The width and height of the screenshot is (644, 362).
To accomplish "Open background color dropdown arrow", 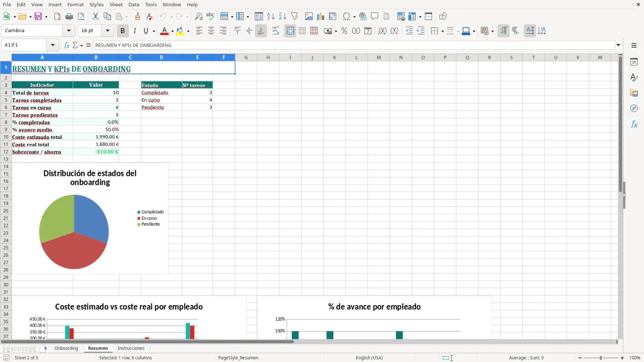I will tap(188, 32).
